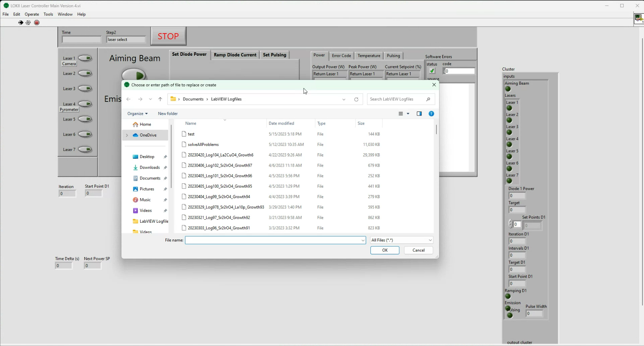The height and width of the screenshot is (346, 644).
Task: Click the Run Continuously toolbar icon
Action: tap(28, 23)
